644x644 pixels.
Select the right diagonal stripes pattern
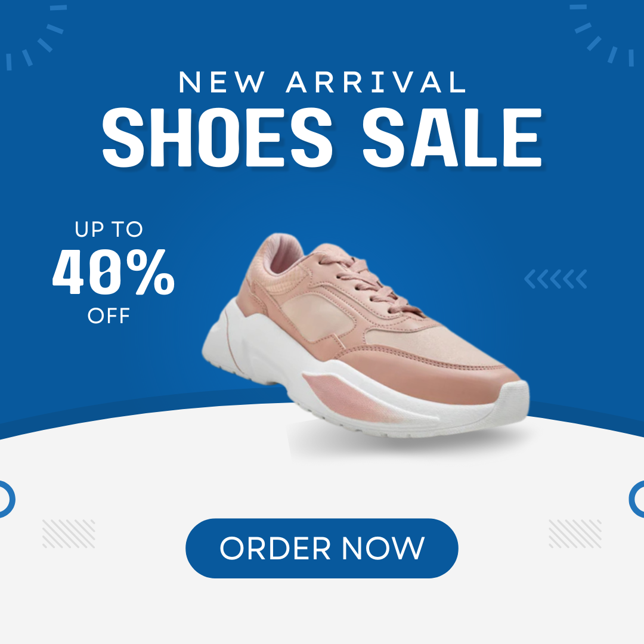[575, 534]
